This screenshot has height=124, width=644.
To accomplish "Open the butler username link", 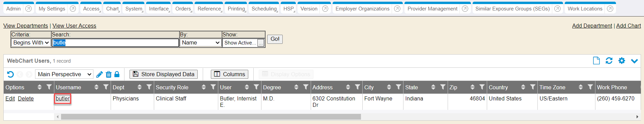I will click(x=63, y=98).
